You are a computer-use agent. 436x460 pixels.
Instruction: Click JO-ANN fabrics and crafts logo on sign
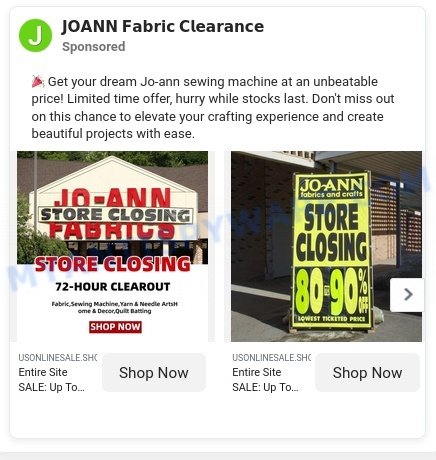point(331,188)
